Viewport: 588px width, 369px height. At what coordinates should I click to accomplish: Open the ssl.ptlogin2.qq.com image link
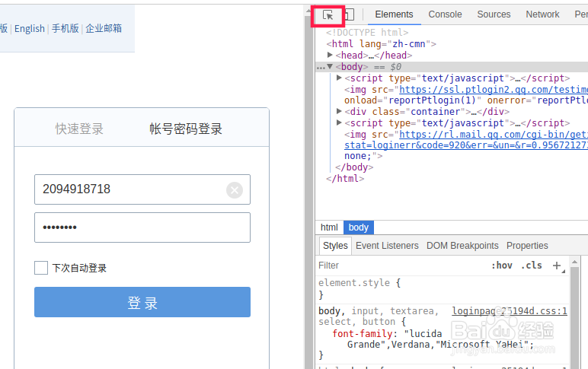click(494, 90)
